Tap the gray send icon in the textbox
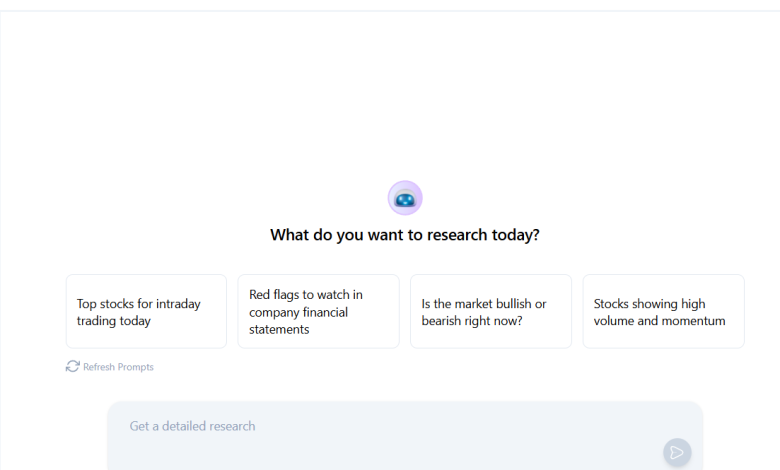The height and width of the screenshot is (470, 780). click(x=677, y=452)
